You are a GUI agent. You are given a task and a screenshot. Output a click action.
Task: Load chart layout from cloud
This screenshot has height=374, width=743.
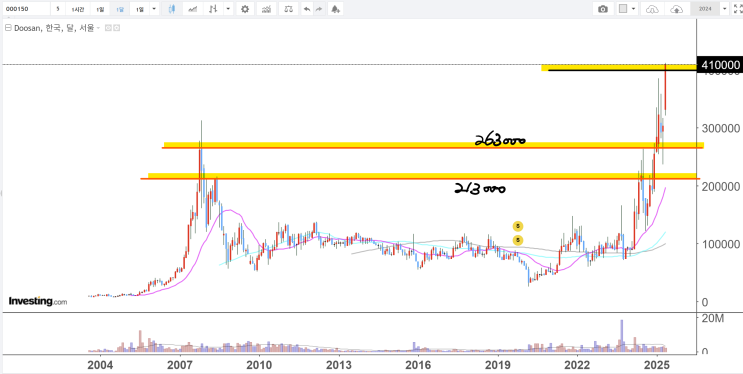pyautogui.click(x=652, y=9)
